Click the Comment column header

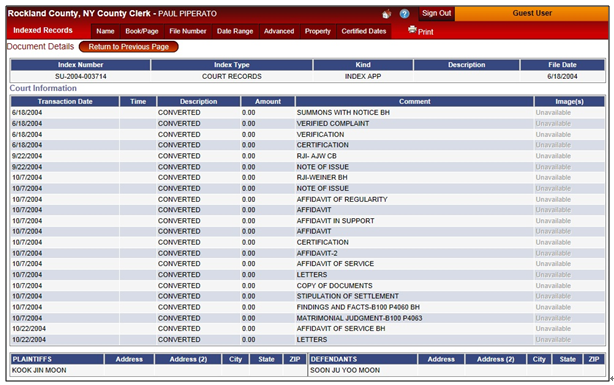[415, 102]
